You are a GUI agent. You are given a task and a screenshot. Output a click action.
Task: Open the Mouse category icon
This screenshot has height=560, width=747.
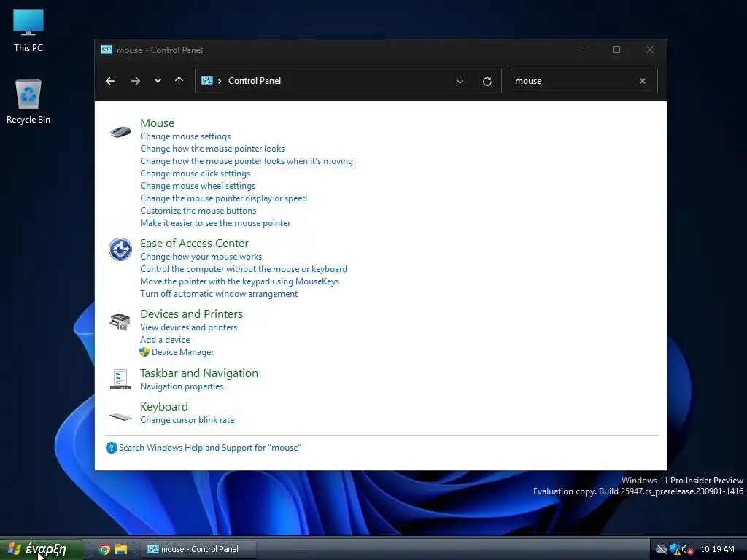pyautogui.click(x=120, y=131)
